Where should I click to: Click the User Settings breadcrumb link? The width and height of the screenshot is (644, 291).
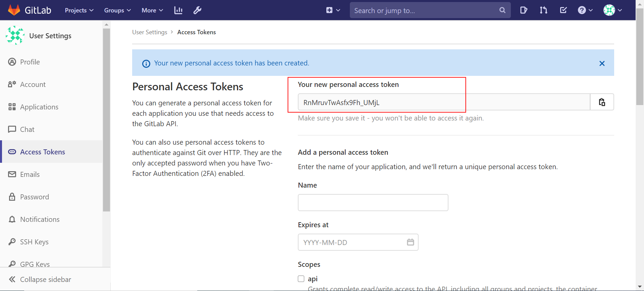coord(150,32)
